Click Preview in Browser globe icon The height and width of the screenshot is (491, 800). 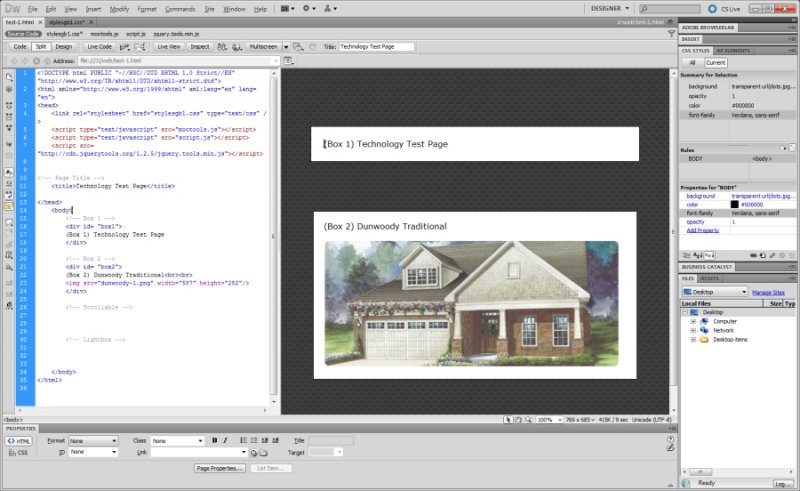tap(237, 46)
